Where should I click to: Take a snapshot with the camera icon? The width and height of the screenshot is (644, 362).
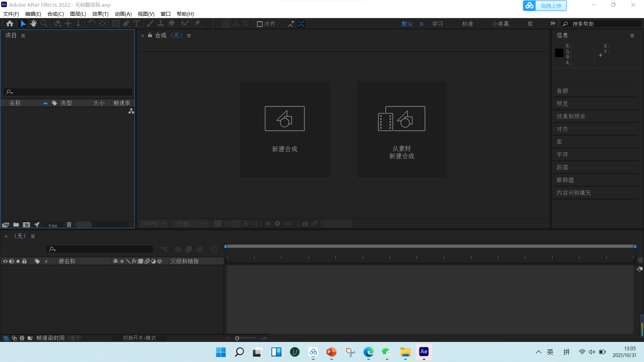305,223
